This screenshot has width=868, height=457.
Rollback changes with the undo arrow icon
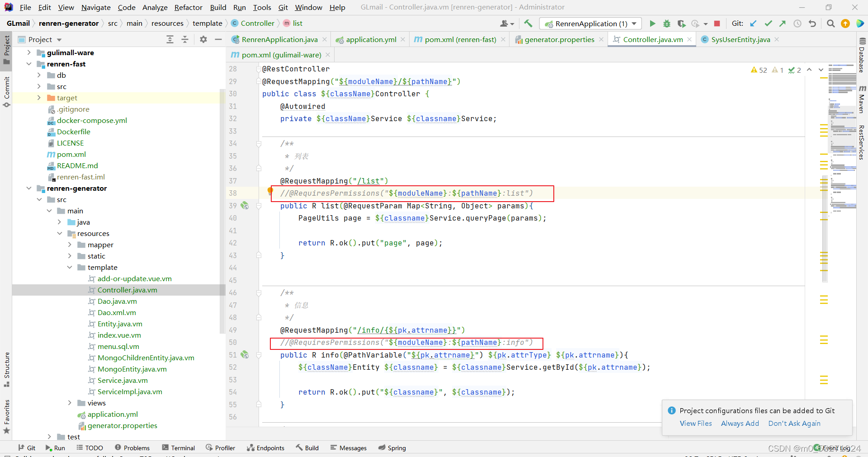pos(812,24)
